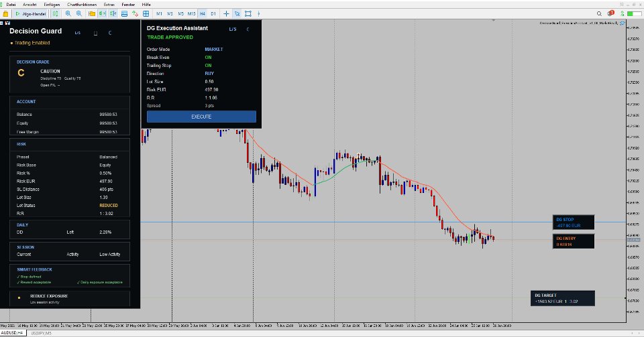
Task: Open the Fenster menu
Action: click(128, 5)
